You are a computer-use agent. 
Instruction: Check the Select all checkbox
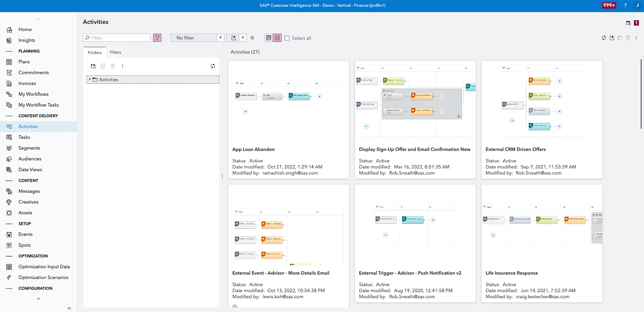(x=287, y=38)
